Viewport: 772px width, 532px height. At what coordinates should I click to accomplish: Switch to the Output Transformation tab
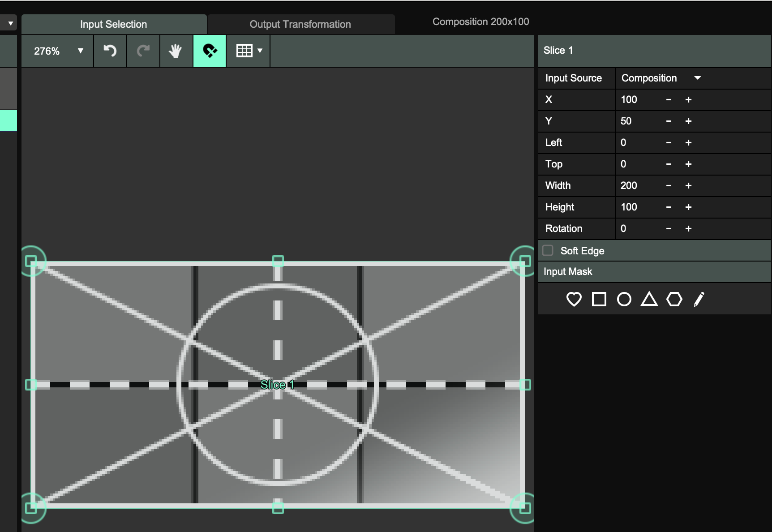300,24
